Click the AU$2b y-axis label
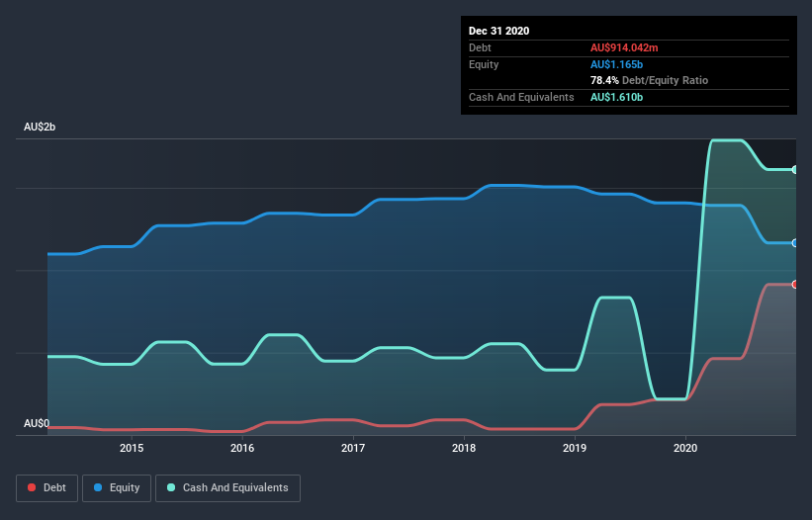812x520 pixels. click(x=40, y=127)
